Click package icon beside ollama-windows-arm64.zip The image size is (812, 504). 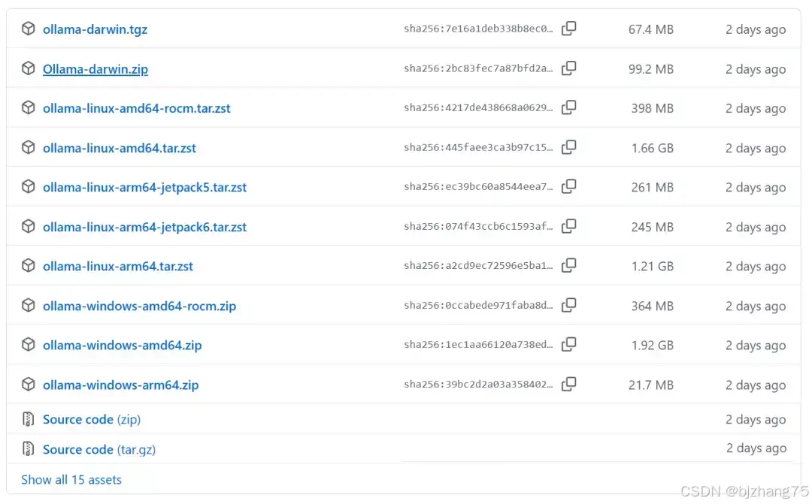(29, 385)
